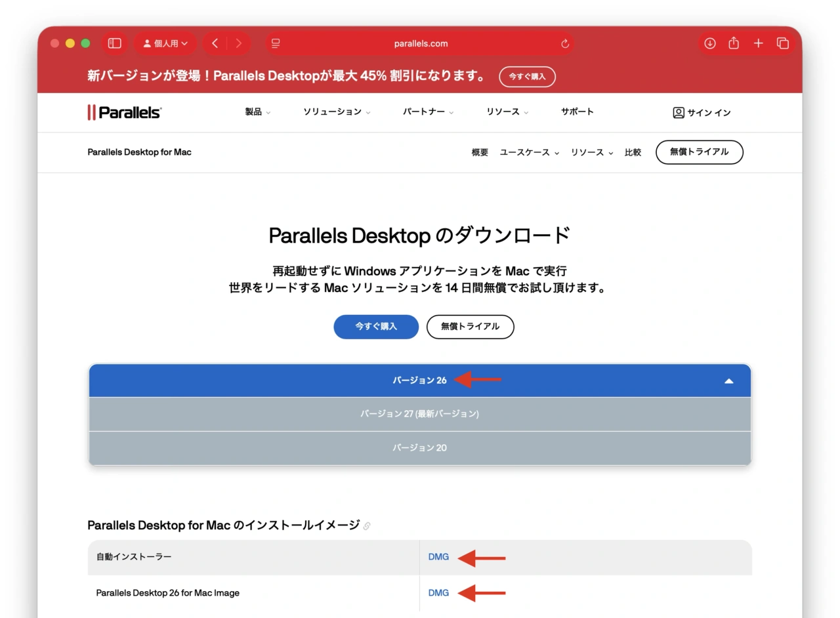Click the blue 今すぐ購入 button

pos(376,327)
